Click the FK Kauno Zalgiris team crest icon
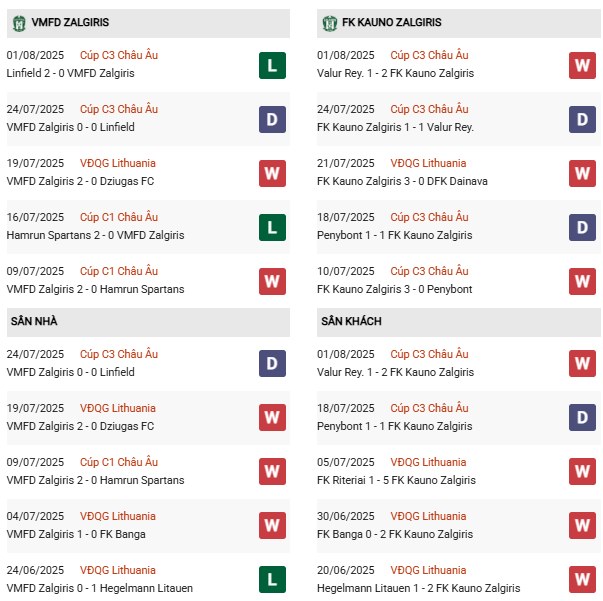Viewport: 603px width, 601px height. pyautogui.click(x=330, y=22)
